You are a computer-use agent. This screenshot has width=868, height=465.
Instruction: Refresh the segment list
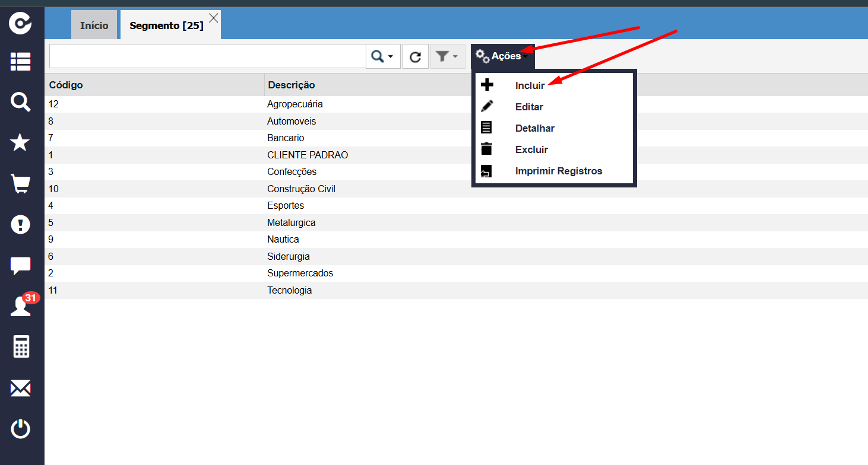click(416, 56)
